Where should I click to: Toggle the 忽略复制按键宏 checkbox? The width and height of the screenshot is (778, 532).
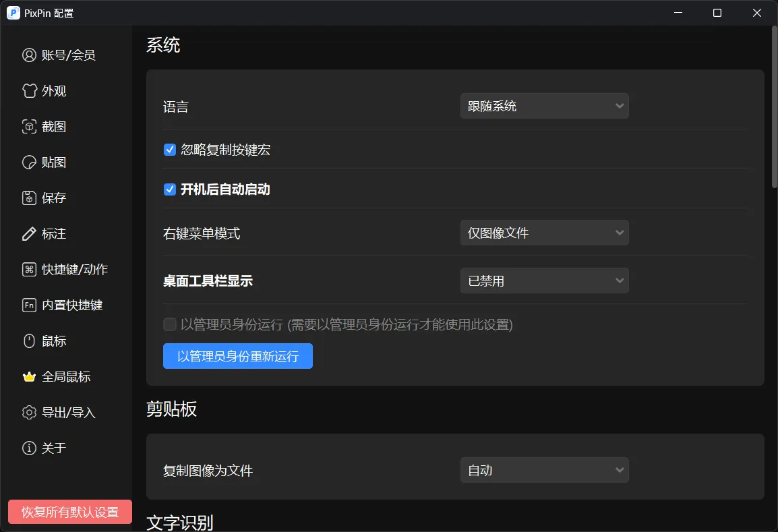170,150
